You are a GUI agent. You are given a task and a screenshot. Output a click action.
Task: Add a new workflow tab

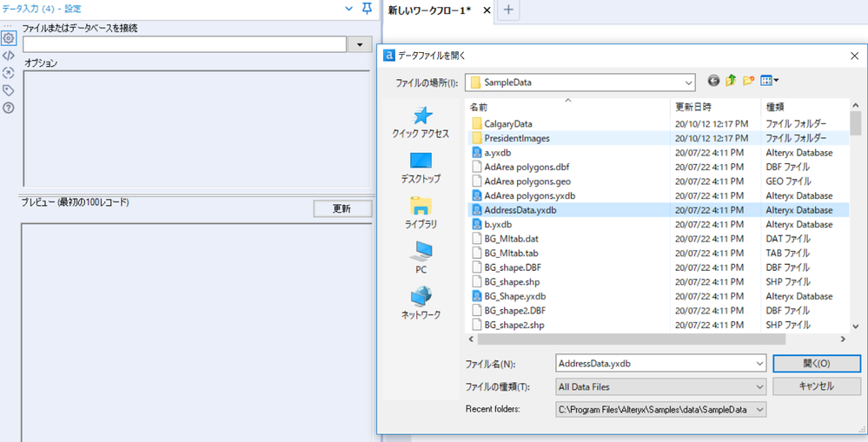pyautogui.click(x=509, y=10)
